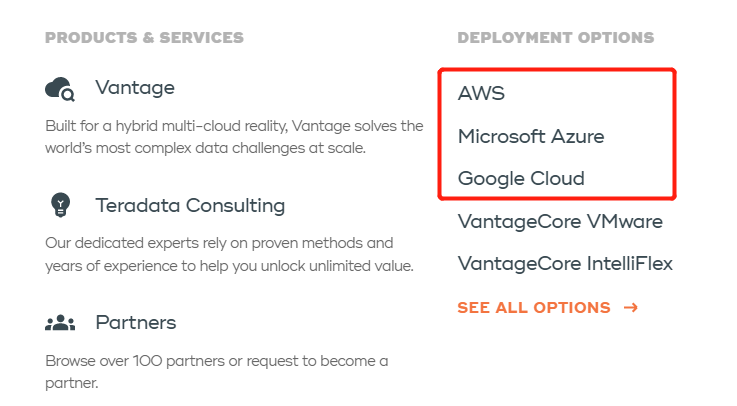Click the Partners people group icon

(60, 323)
